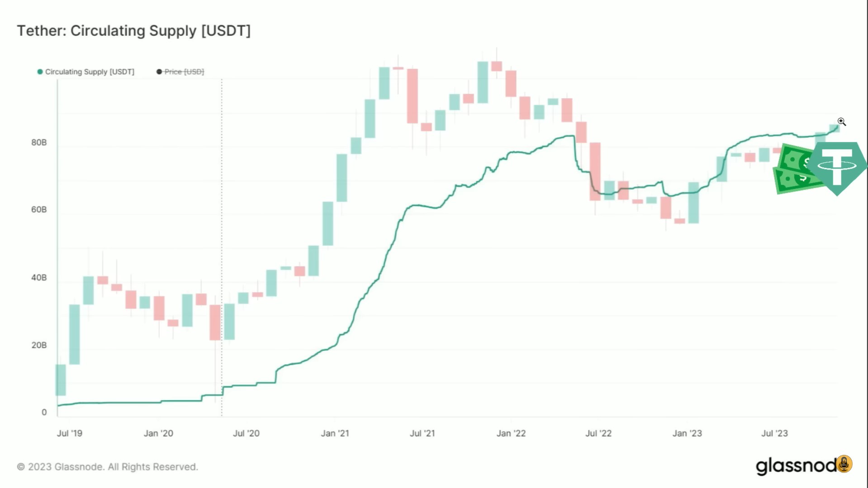Click the Jul '23 x-axis label
Screen dimensions: 868x488
tap(774, 433)
